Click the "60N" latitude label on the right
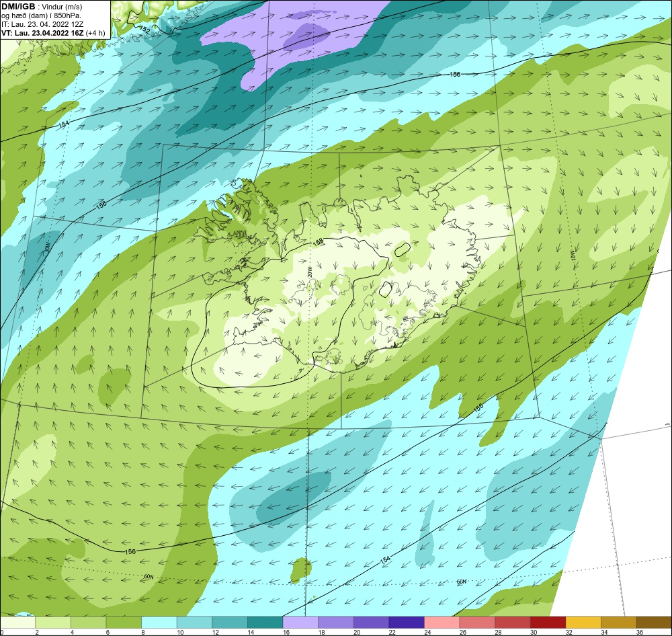The width and height of the screenshot is (672, 636). click(x=461, y=582)
